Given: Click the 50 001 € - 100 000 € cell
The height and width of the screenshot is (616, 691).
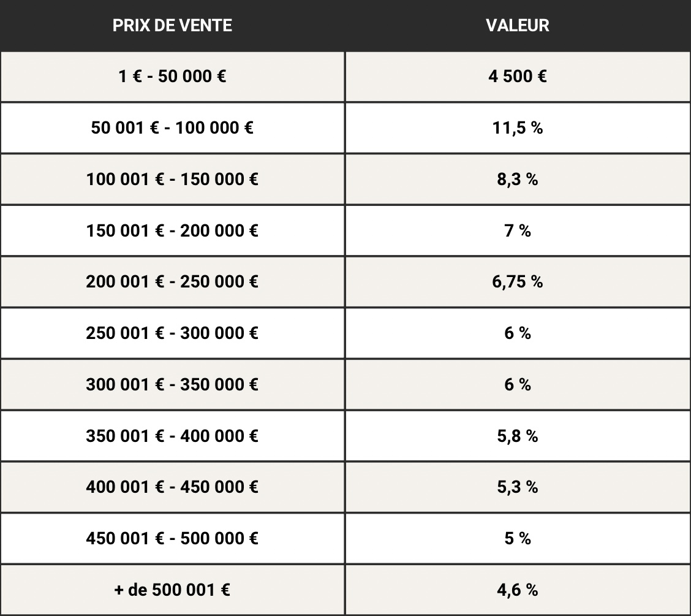Looking at the screenshot, I should (x=172, y=128).
